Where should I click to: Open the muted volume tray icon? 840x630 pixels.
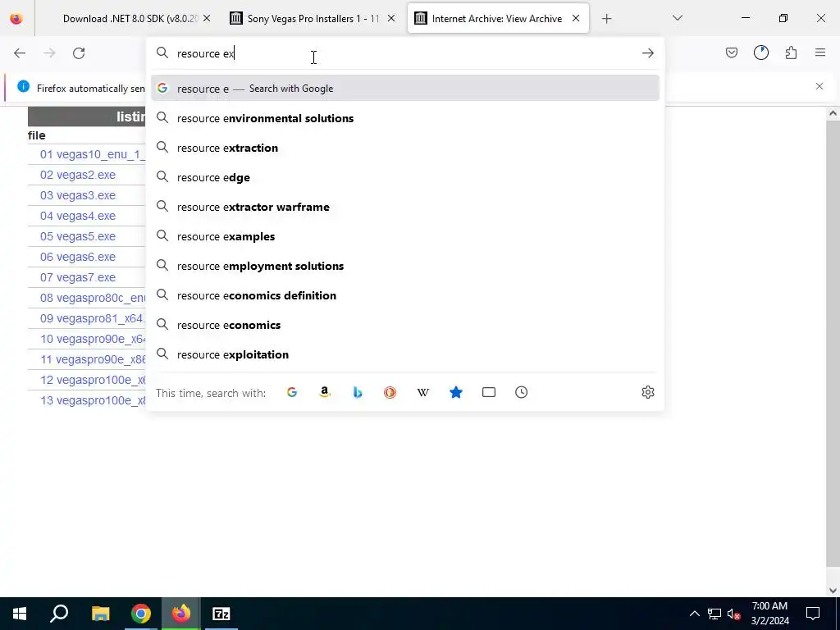coord(733,614)
